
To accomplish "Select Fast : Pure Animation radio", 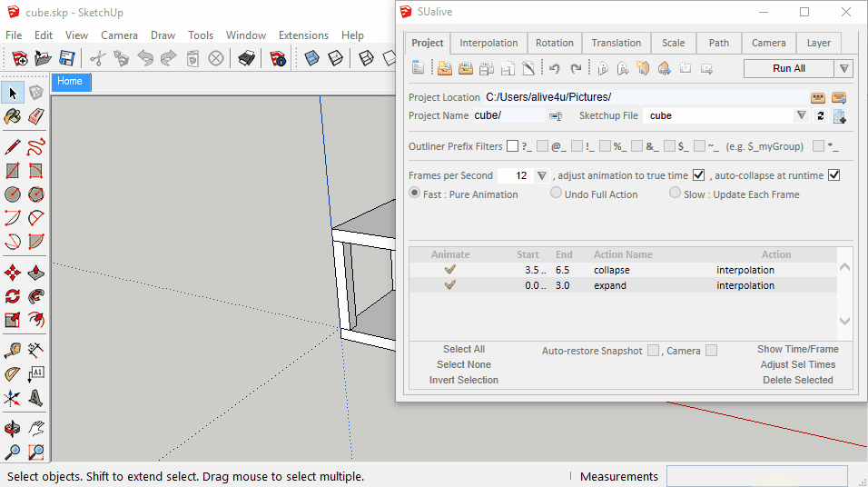I will click(x=414, y=193).
